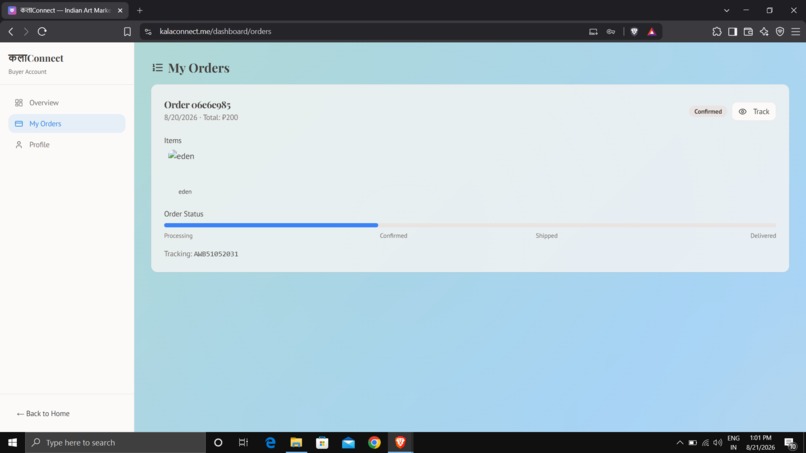Open File Explorer from taskbar
The height and width of the screenshot is (453, 806).
(296, 442)
